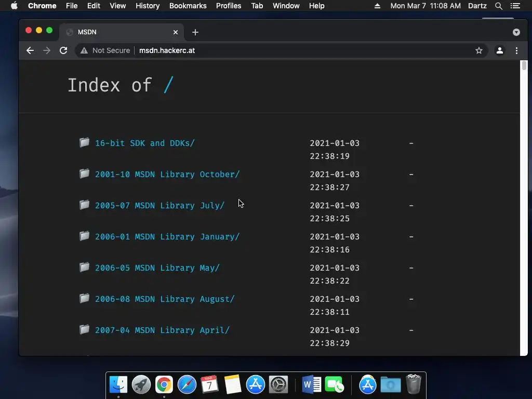This screenshot has width=532, height=399.
Task: Open Safari from the Dock
Action: coord(187,384)
